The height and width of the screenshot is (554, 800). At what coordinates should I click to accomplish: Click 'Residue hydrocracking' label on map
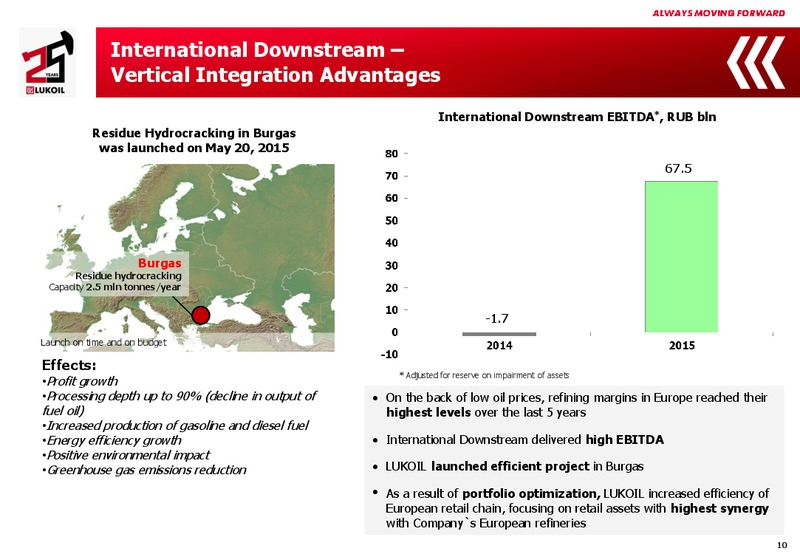129,275
